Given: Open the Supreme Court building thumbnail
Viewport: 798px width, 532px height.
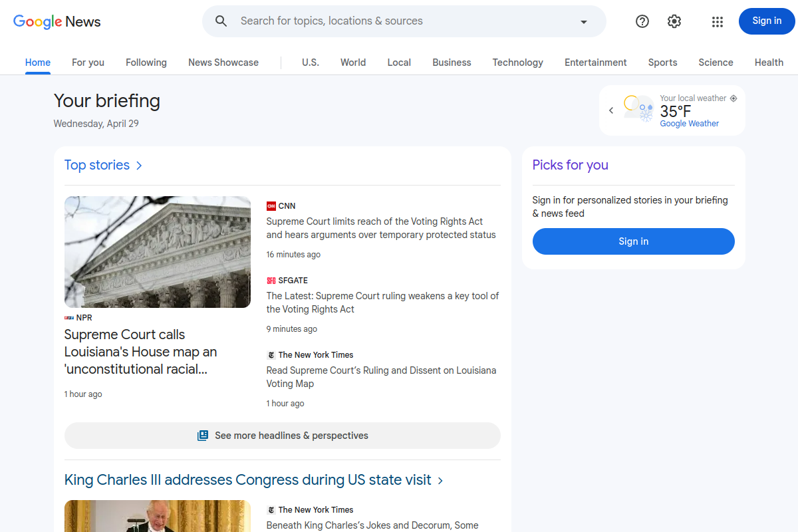Looking at the screenshot, I should pos(158,252).
